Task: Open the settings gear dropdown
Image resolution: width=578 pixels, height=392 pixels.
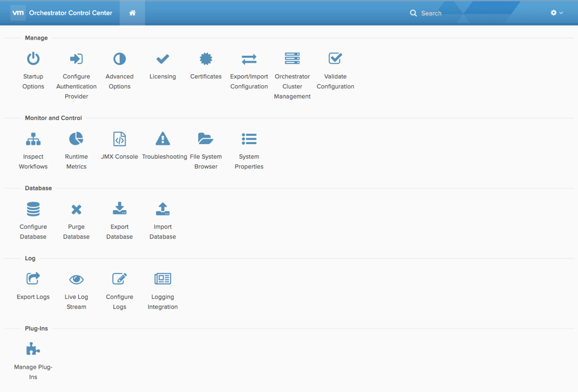Action: pyautogui.click(x=557, y=12)
